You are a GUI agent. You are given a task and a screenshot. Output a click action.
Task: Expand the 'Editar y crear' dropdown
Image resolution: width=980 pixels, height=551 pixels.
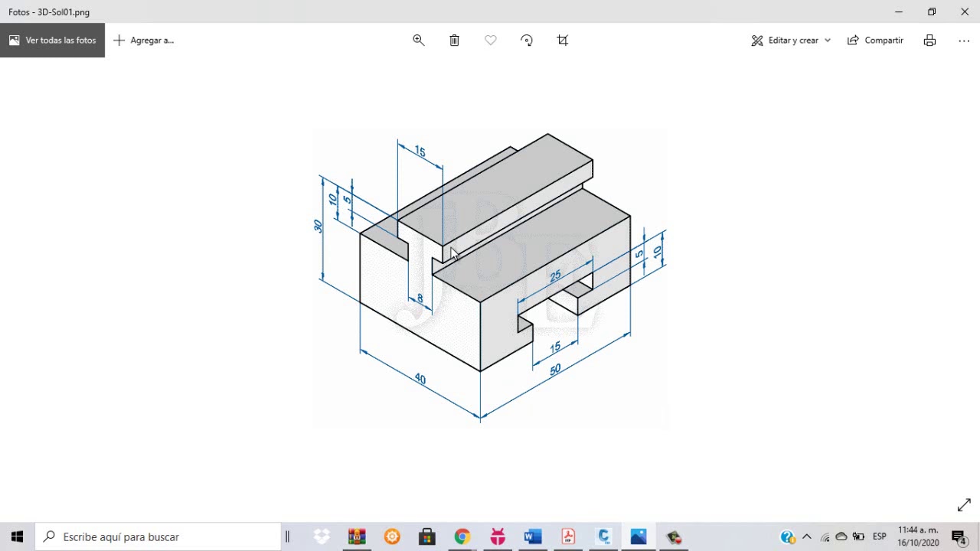(791, 41)
